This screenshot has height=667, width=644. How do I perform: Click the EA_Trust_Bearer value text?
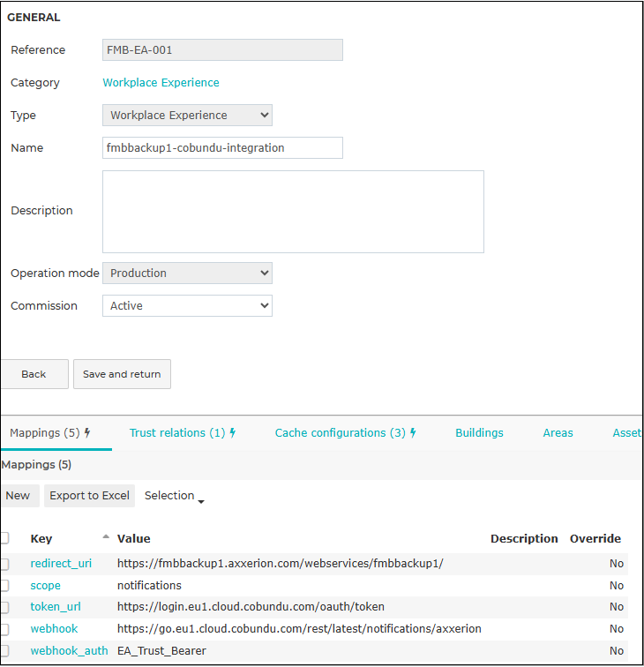161,651
